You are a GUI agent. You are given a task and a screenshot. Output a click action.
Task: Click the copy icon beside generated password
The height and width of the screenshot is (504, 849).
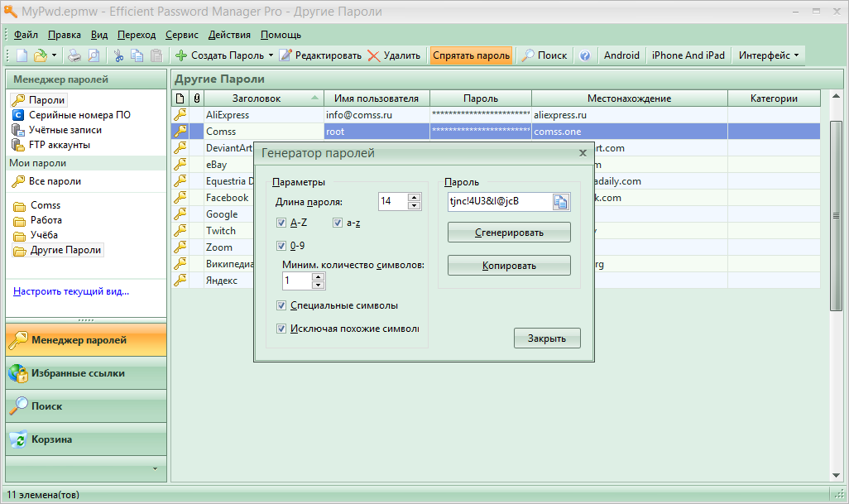click(x=560, y=202)
